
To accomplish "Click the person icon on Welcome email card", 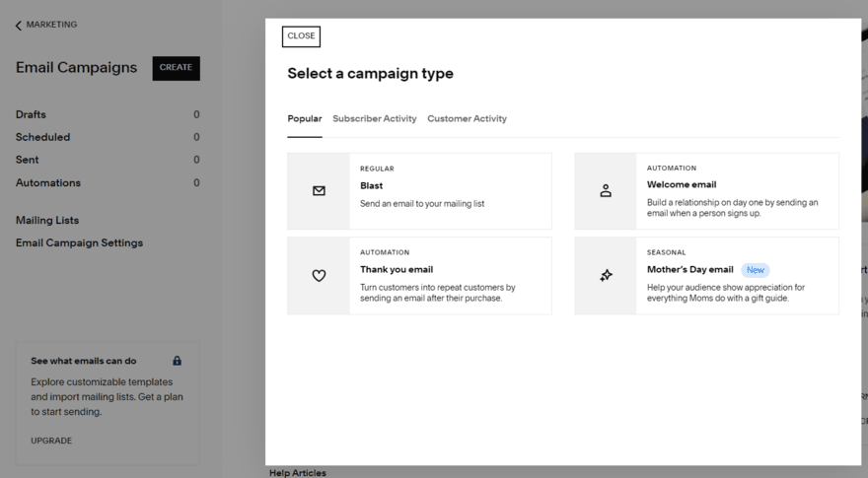I will pos(606,191).
